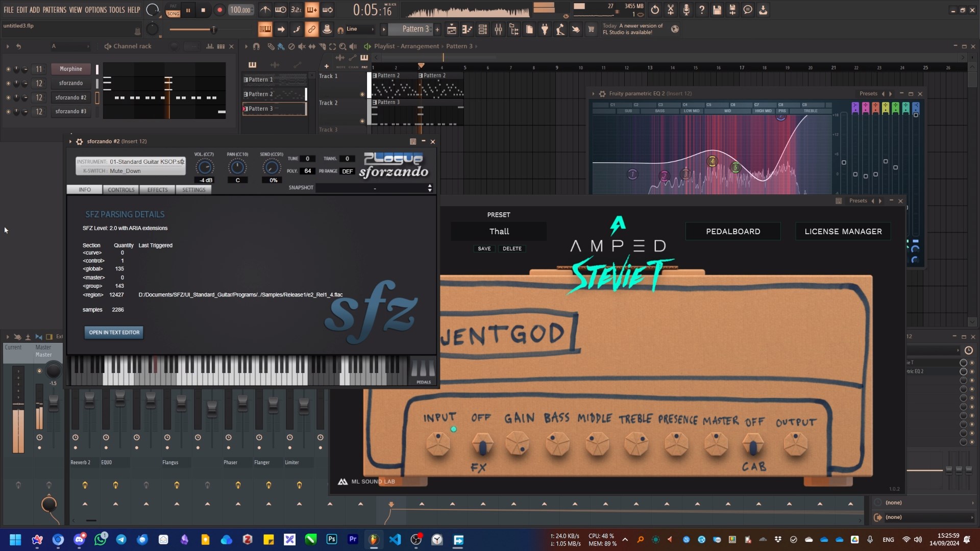The image size is (980, 551).
Task: Expand the channel rack menu arrow
Action: 7,46
